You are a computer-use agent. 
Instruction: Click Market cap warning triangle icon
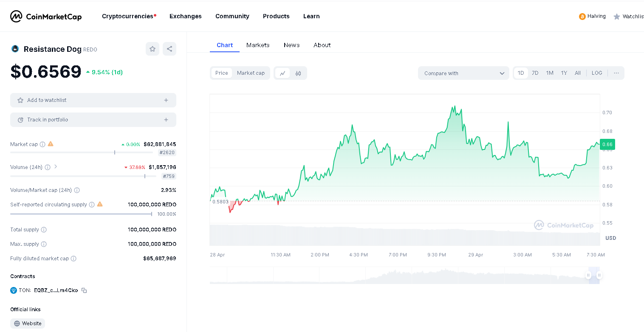pos(51,144)
